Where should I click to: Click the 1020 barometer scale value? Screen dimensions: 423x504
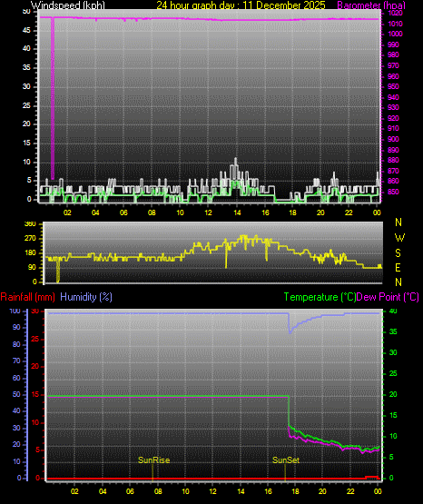(x=395, y=14)
